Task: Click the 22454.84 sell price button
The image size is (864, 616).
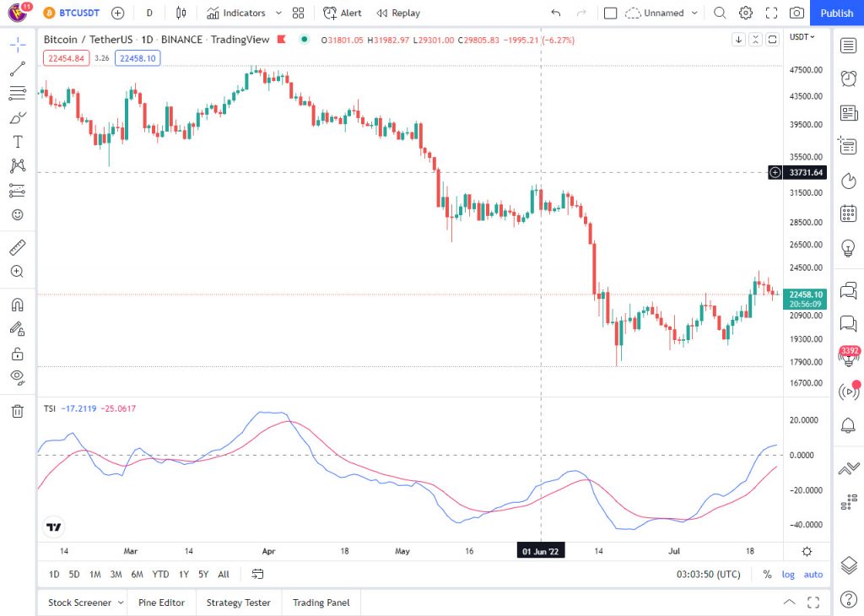Action: (66, 58)
